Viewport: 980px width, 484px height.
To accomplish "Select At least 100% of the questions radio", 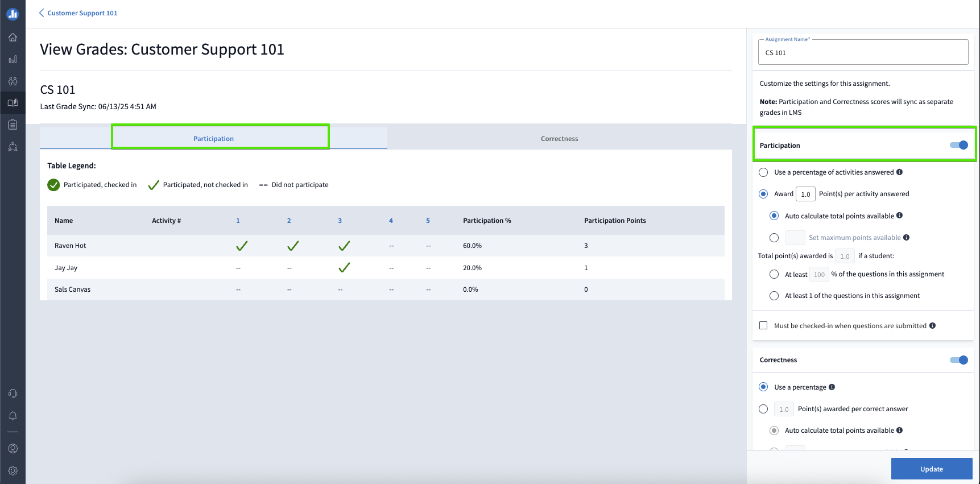I will tap(774, 274).
